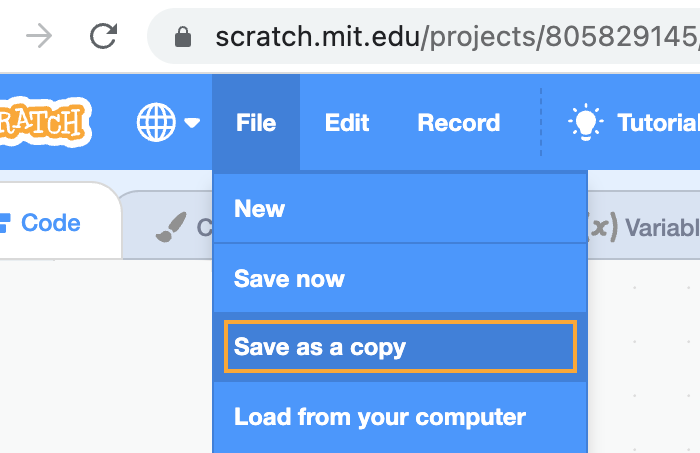Click the Tutorials lightbulb icon
Viewport: 700px width, 453px height.
585,122
